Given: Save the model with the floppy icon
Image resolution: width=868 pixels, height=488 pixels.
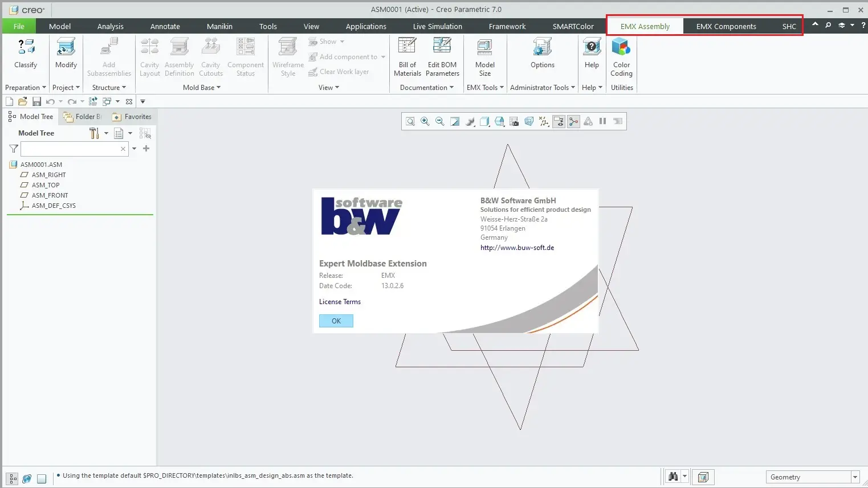Looking at the screenshot, I should pos(36,101).
